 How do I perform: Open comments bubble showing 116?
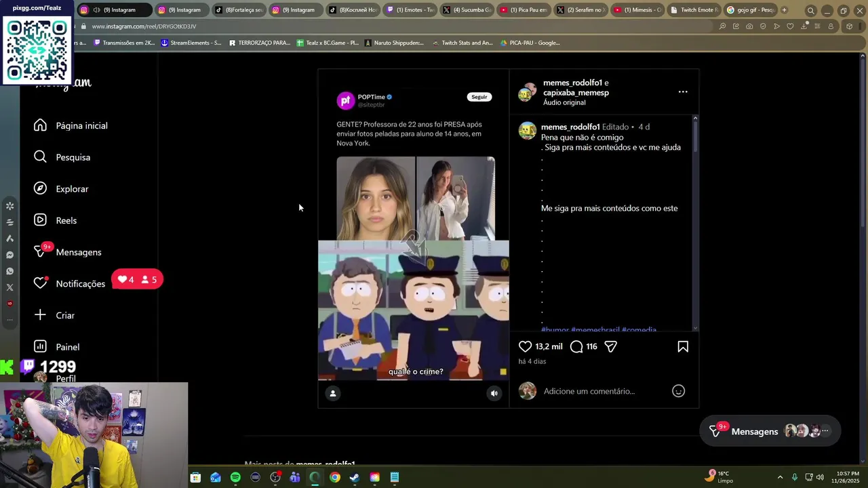click(576, 346)
